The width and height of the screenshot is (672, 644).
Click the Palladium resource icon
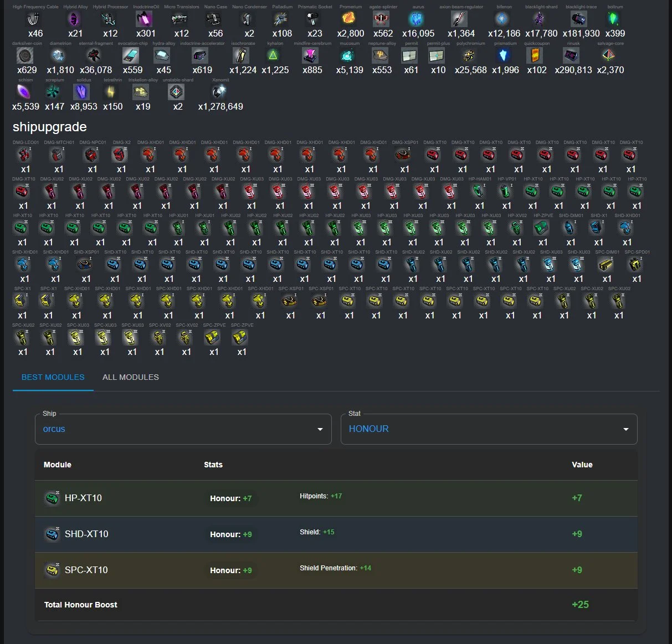coord(281,19)
